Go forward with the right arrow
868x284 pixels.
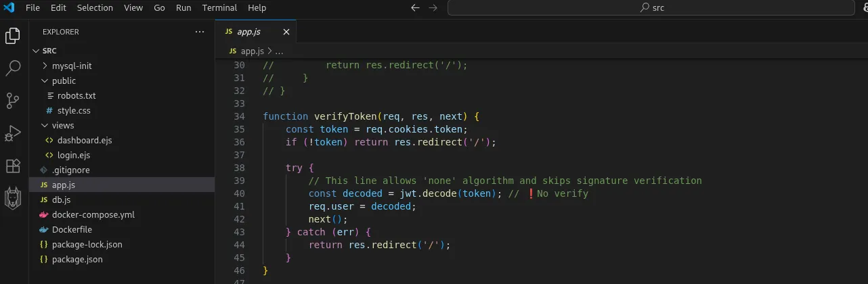tap(433, 8)
